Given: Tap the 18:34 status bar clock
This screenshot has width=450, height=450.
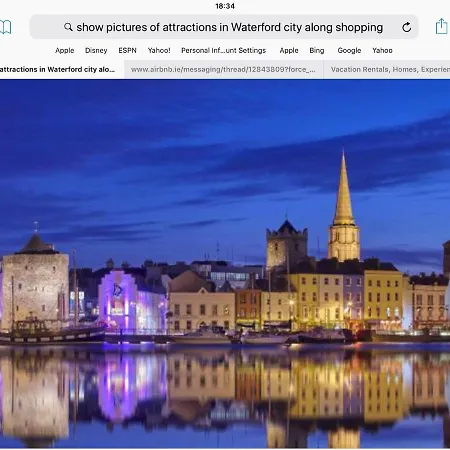Looking at the screenshot, I should (225, 6).
